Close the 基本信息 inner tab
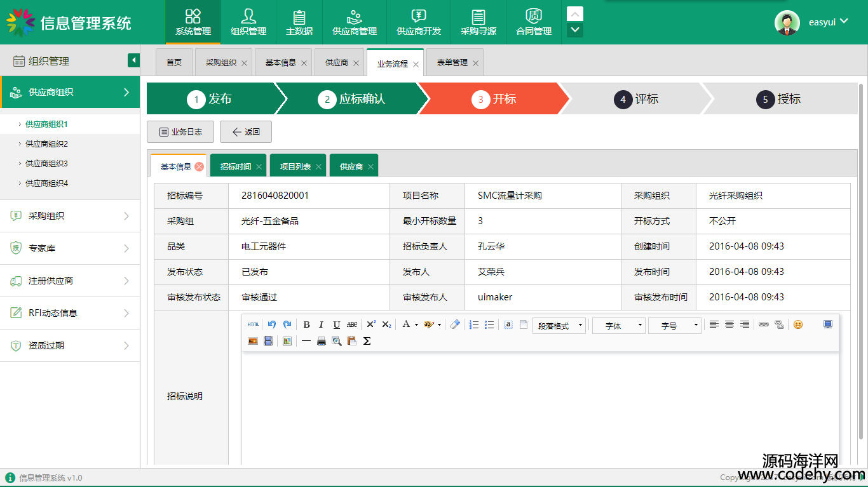 pyautogui.click(x=200, y=166)
